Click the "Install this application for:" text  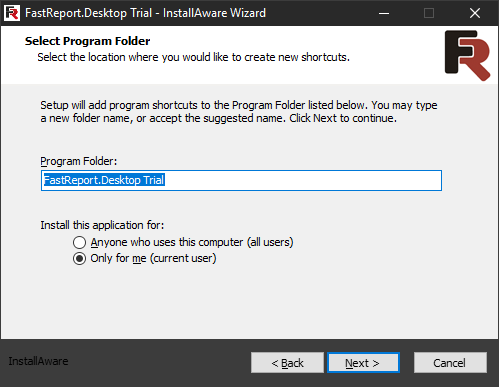(x=102, y=225)
